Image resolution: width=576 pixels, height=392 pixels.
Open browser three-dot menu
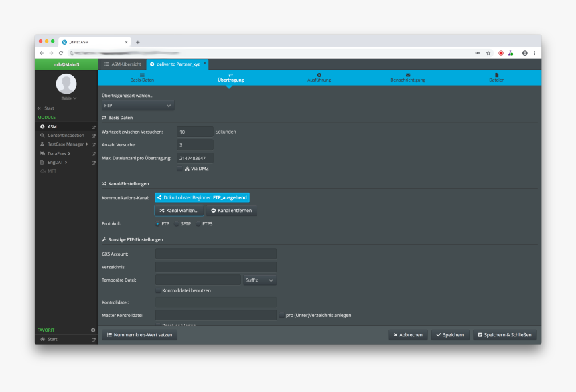pyautogui.click(x=534, y=53)
